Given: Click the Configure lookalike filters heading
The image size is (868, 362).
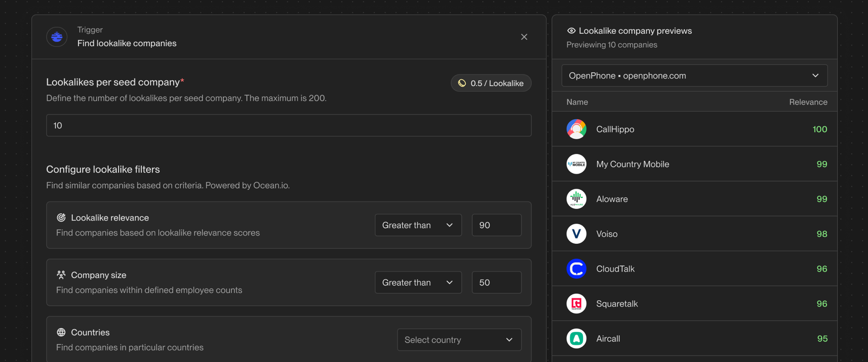Looking at the screenshot, I should pyautogui.click(x=103, y=169).
